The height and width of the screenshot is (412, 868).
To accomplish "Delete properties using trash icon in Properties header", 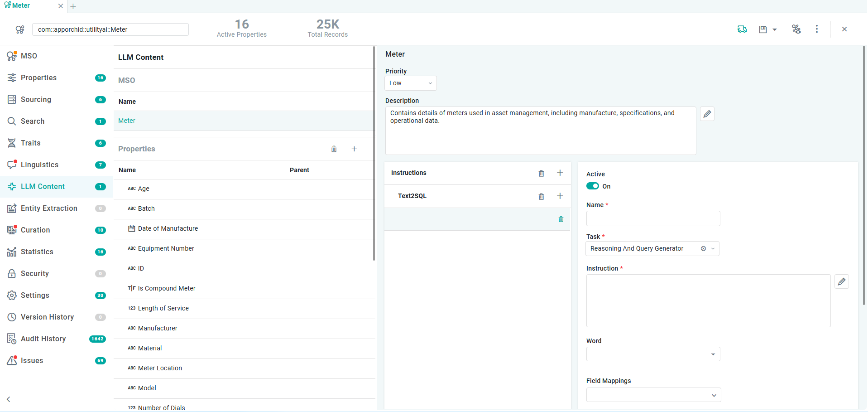I will [334, 149].
